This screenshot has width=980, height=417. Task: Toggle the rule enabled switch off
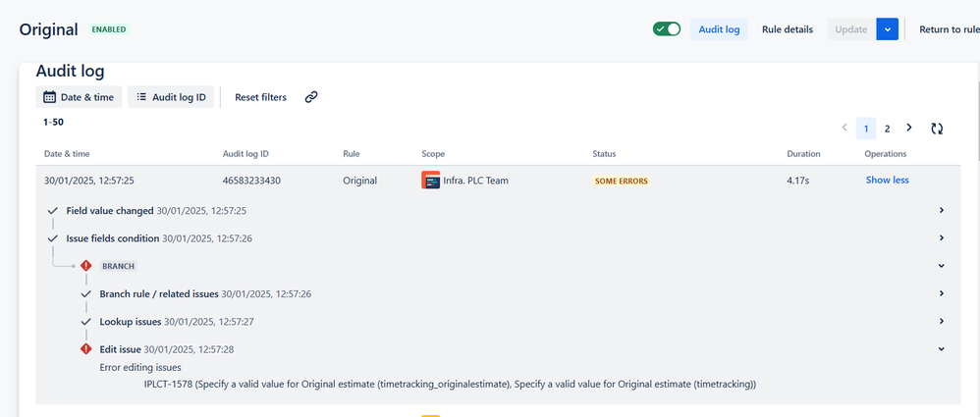[x=667, y=28]
